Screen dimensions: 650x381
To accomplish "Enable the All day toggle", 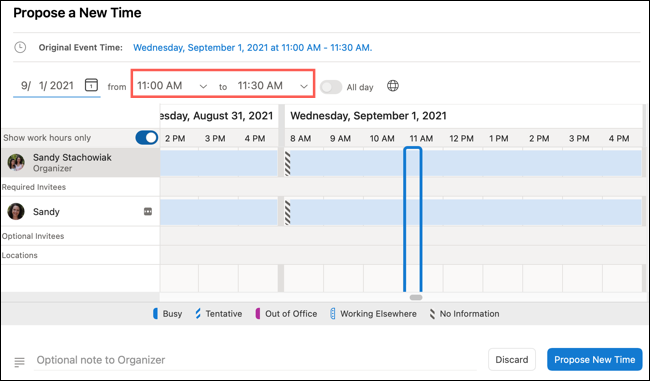I will coord(331,87).
